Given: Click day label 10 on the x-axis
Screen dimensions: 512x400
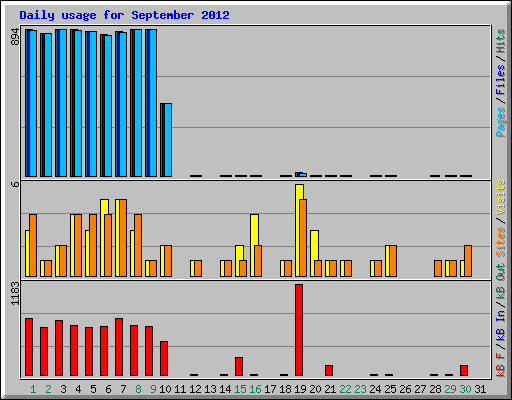Looking at the screenshot, I should click(165, 389).
